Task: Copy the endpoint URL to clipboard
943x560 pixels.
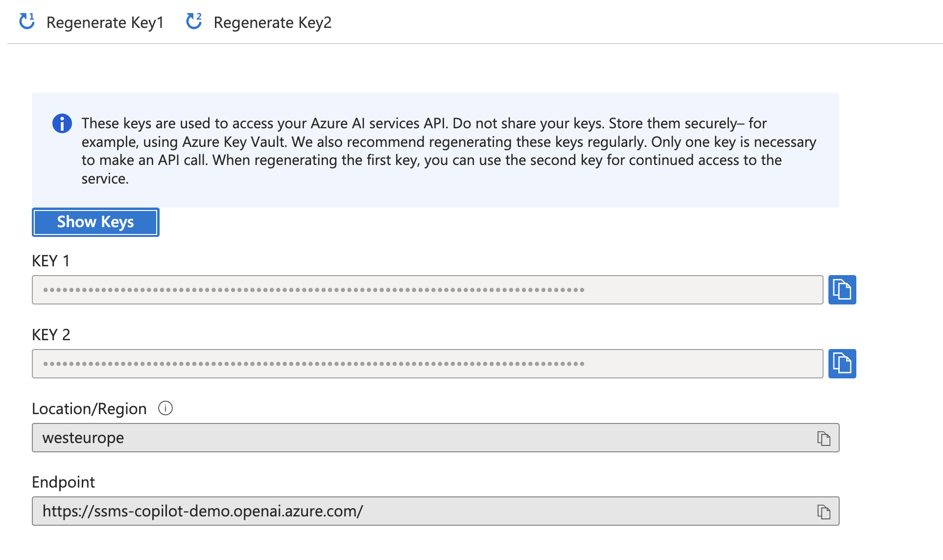Action: pyautogui.click(x=823, y=511)
